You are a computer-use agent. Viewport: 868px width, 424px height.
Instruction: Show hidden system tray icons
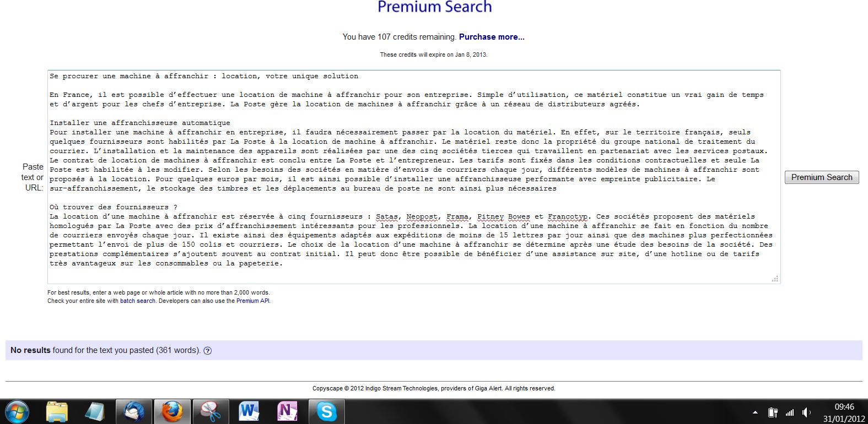755,412
